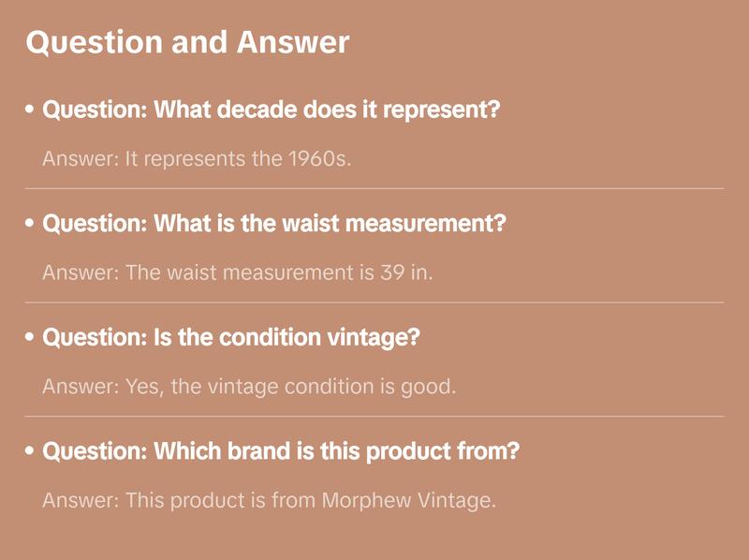Image resolution: width=749 pixels, height=560 pixels.
Task: Click answer 'It represents the 1960s.'
Action: click(197, 159)
